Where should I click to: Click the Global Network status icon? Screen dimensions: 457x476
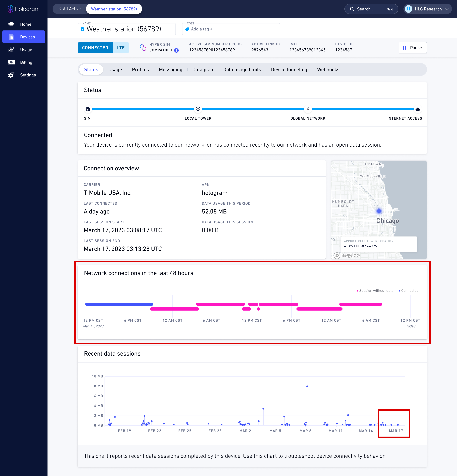308,109
